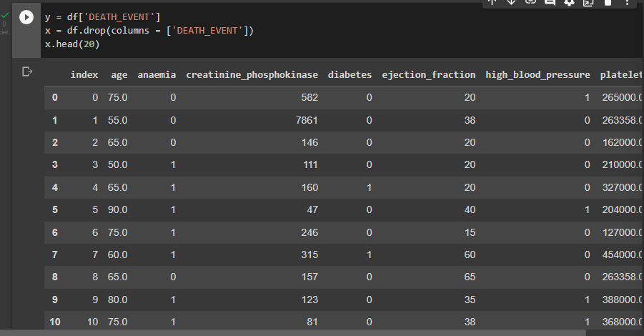Copy link to cell with link icon
644x336 pixels.
530,2
